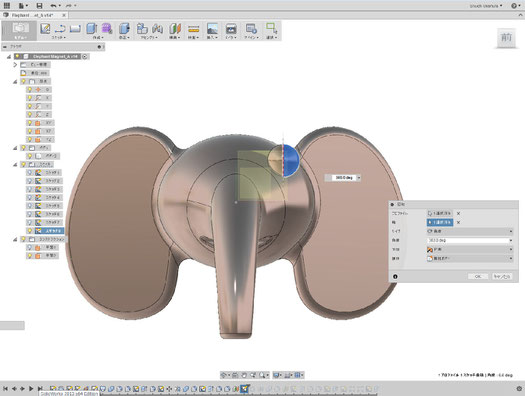The width and height of the screenshot is (525, 396).
Task: Collapse the コンストラクション folder
Action: tap(15, 239)
